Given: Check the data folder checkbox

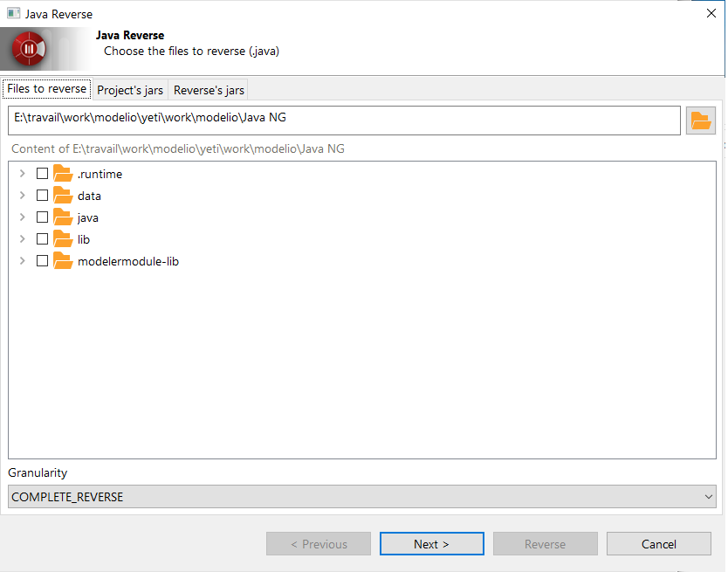Looking at the screenshot, I should pos(42,195).
